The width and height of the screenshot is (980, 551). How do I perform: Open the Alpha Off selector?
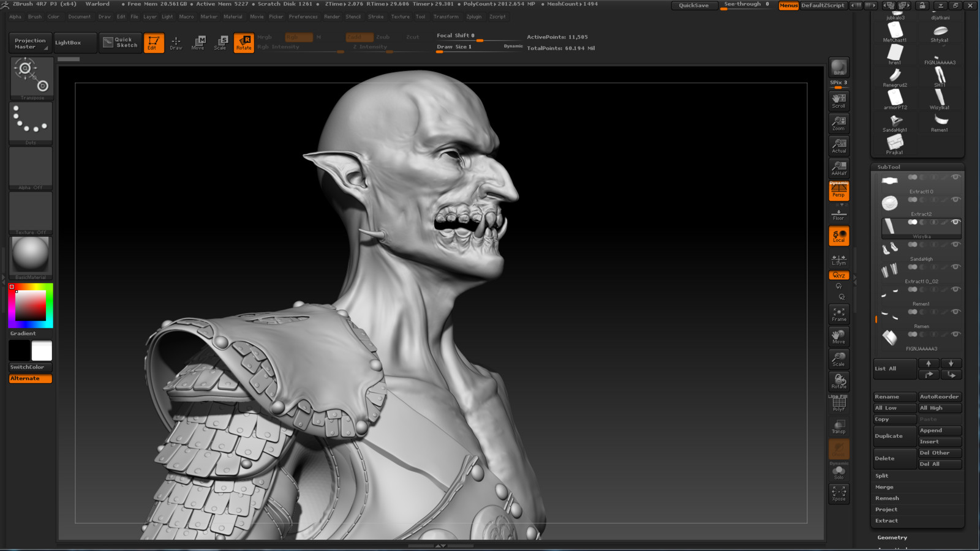point(31,168)
